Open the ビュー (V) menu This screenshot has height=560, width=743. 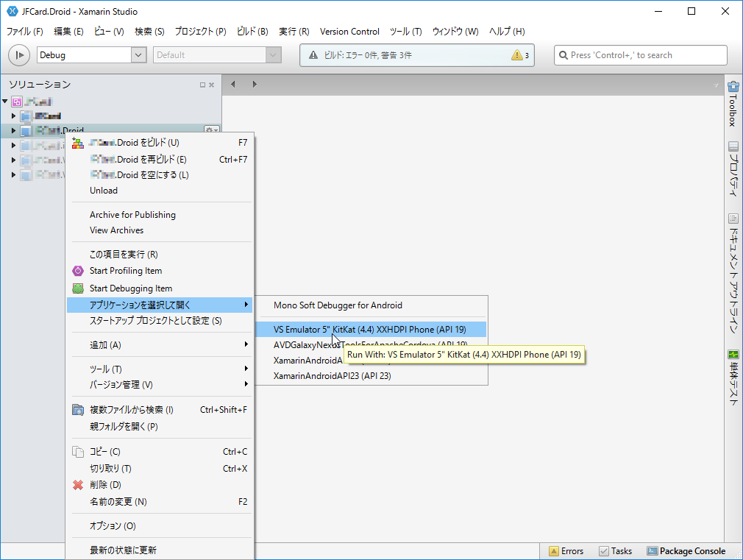[x=109, y=32]
